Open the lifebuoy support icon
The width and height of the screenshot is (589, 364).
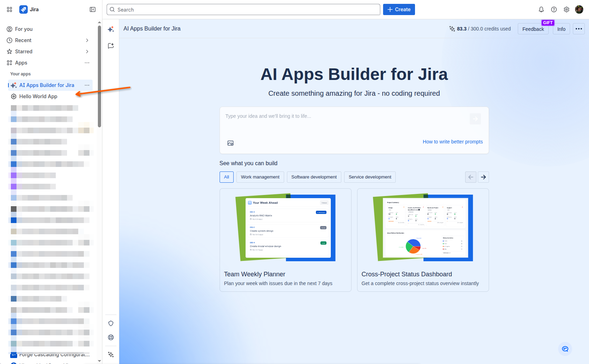(x=111, y=337)
